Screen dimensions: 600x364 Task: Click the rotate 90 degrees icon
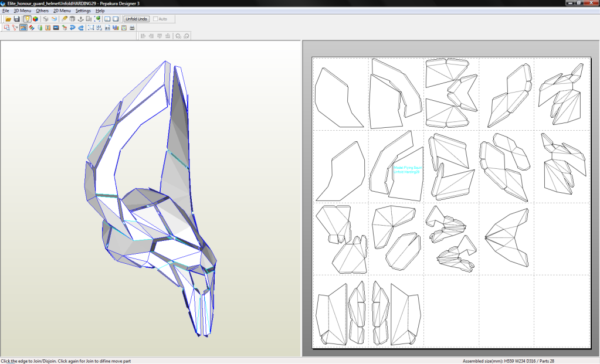(x=178, y=36)
